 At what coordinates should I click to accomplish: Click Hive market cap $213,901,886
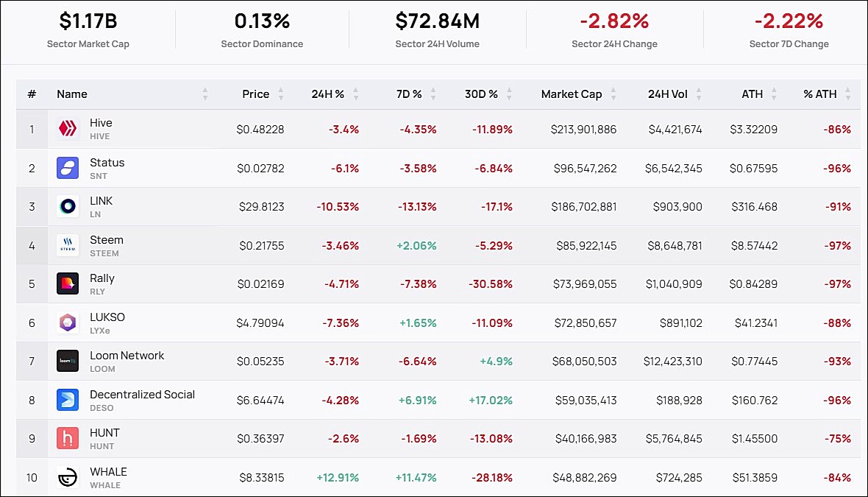(583, 129)
